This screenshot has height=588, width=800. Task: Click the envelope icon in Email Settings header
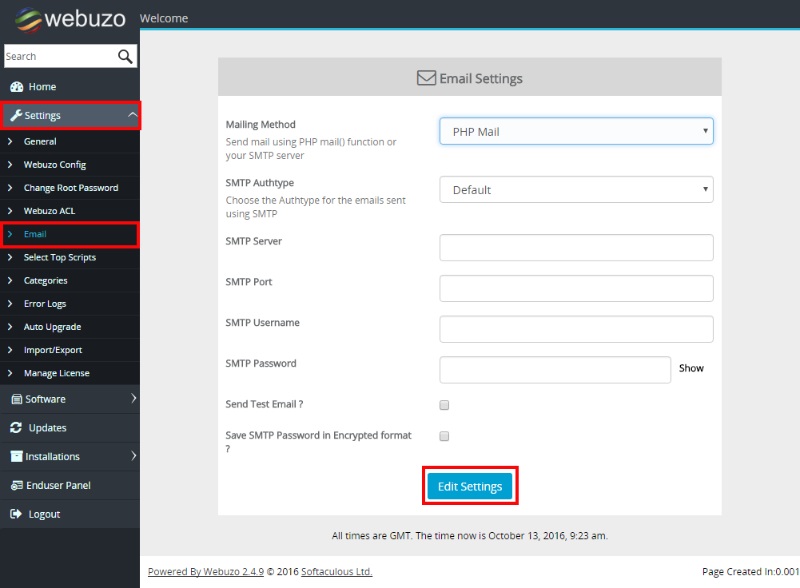pyautogui.click(x=424, y=76)
